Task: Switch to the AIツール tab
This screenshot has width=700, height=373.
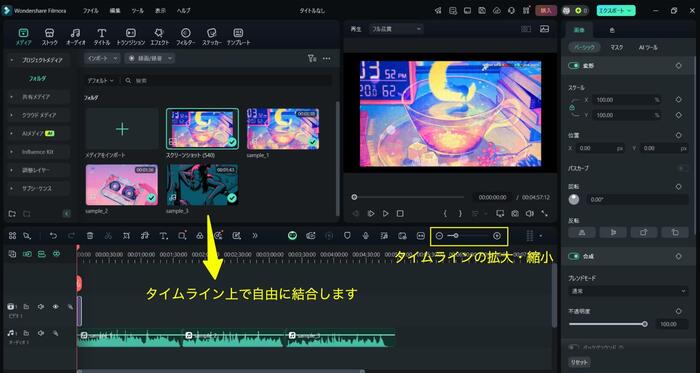Action: tap(647, 47)
